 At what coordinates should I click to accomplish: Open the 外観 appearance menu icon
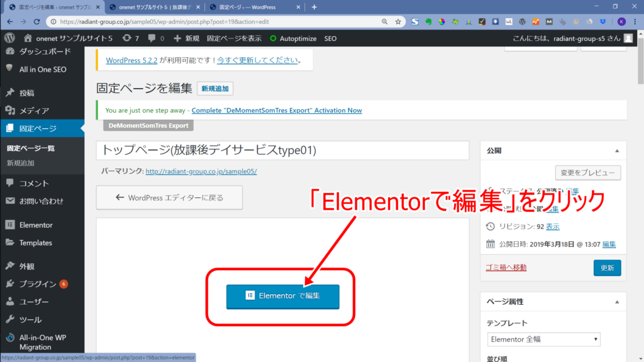coord(10,266)
